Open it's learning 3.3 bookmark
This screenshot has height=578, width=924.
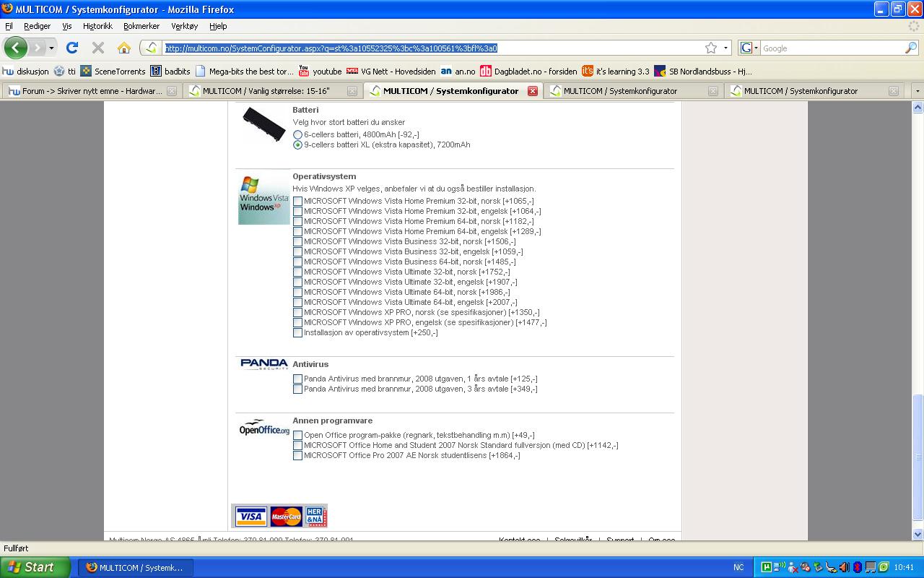616,71
